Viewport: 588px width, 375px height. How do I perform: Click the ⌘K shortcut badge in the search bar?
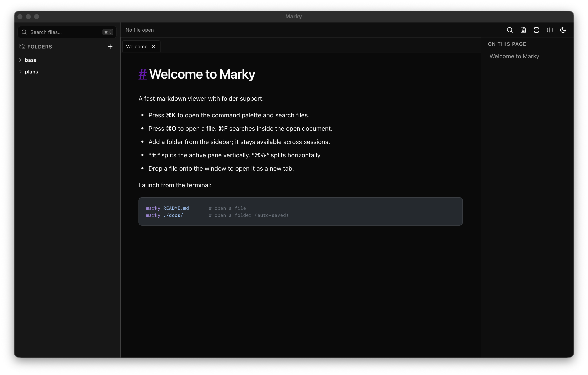tap(107, 32)
